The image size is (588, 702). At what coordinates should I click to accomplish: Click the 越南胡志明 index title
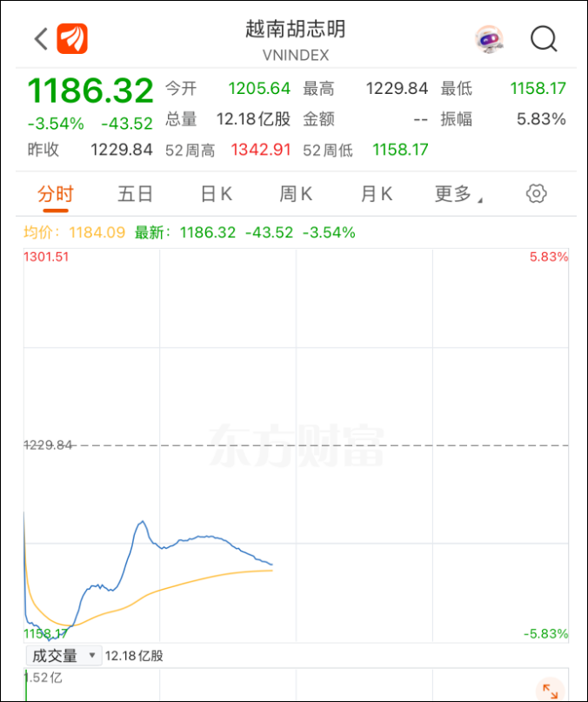(x=295, y=30)
